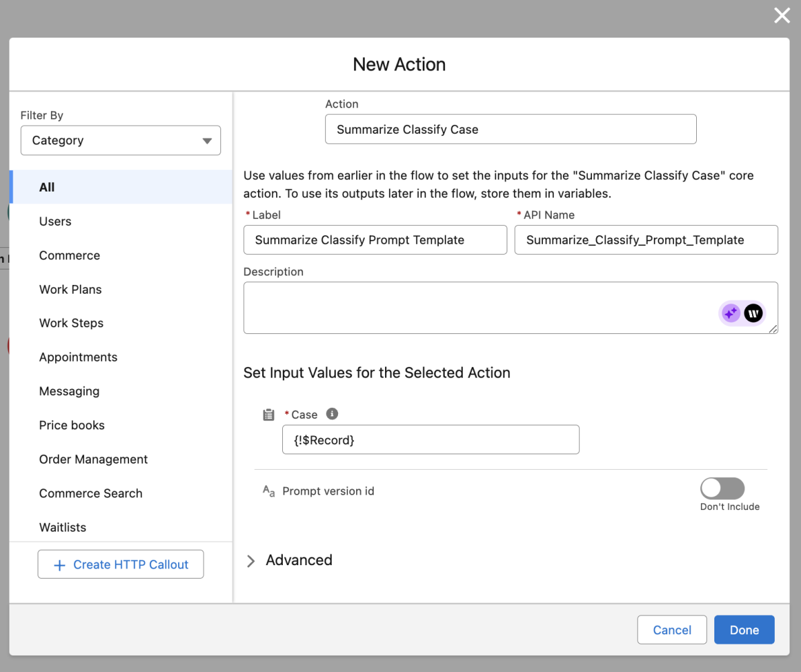Enable the Prompt version id include toggle
Screen dimensions: 801x672
722,489
